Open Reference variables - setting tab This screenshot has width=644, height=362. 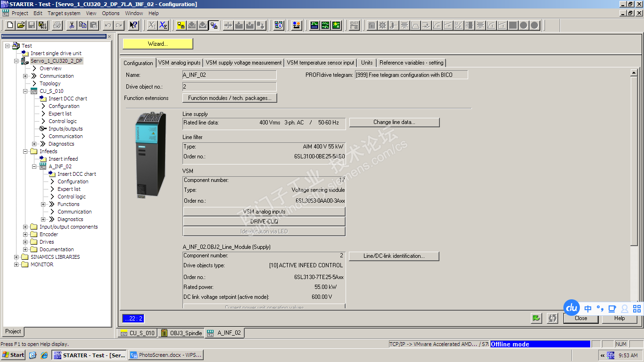coord(412,63)
